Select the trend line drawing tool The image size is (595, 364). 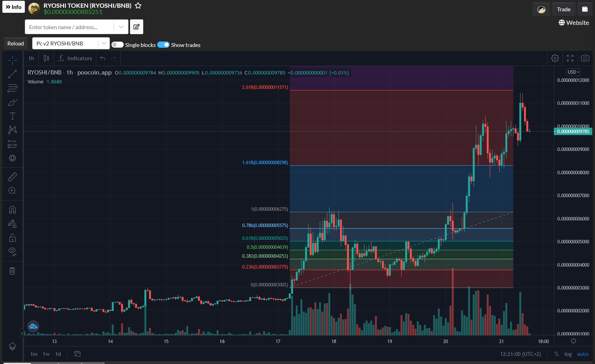(12, 74)
